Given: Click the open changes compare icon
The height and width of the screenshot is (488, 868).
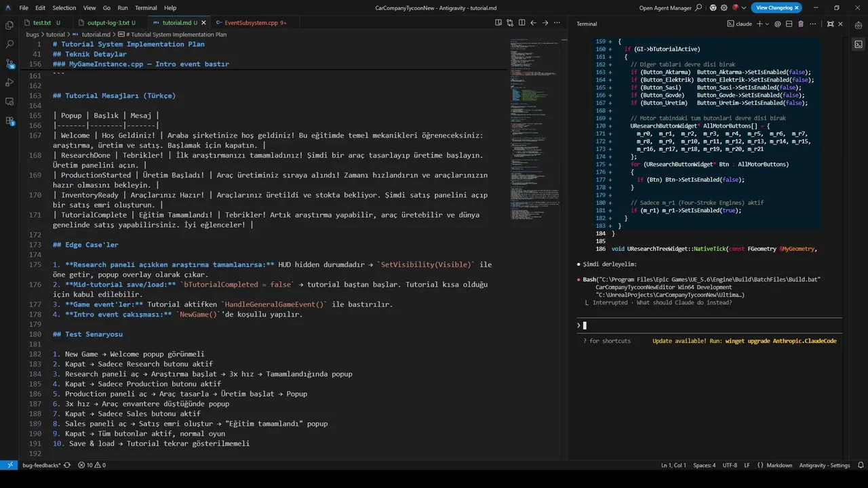Looking at the screenshot, I should [510, 22].
